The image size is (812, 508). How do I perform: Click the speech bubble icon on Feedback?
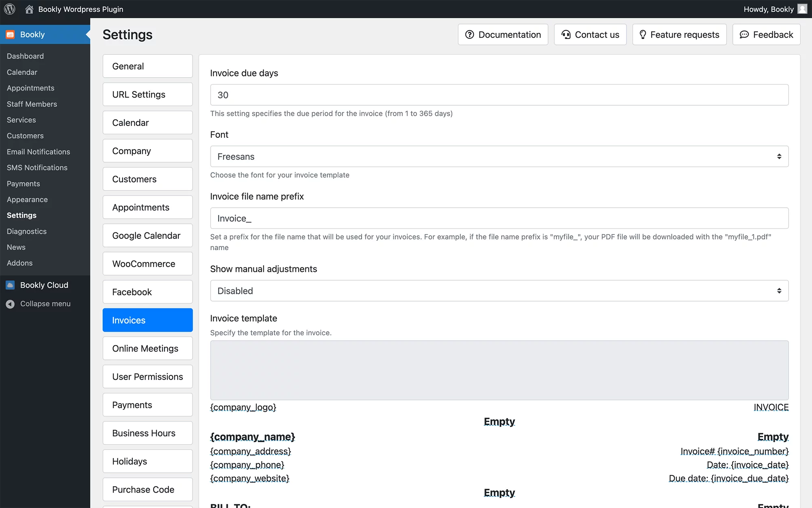click(x=744, y=35)
